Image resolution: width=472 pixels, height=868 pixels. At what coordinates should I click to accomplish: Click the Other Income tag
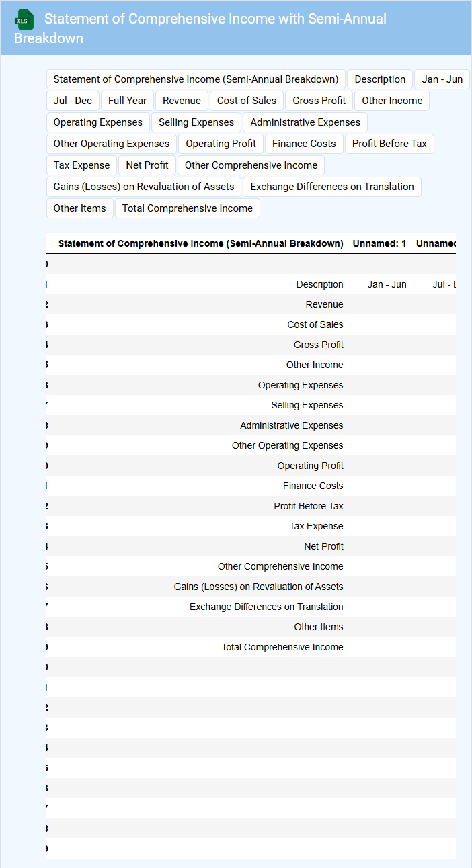pyautogui.click(x=392, y=101)
